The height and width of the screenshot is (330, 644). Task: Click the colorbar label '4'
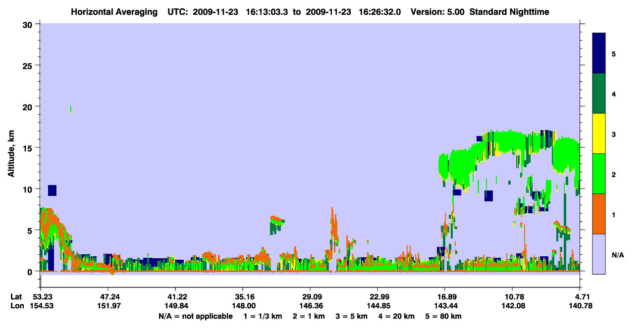pyautogui.click(x=614, y=94)
